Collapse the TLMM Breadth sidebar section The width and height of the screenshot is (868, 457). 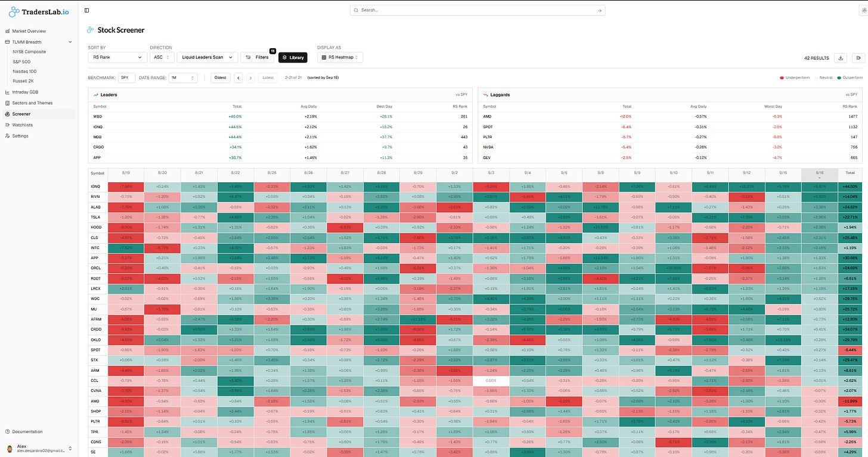pyautogui.click(x=70, y=42)
